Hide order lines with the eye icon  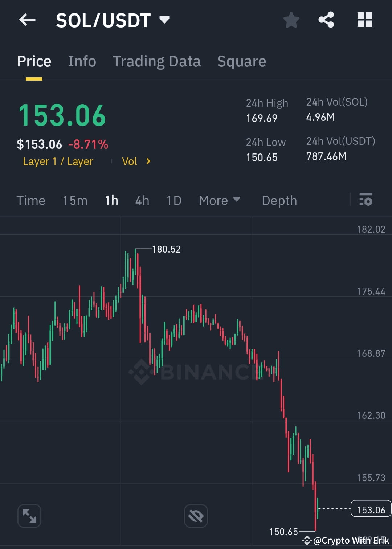coord(196,516)
